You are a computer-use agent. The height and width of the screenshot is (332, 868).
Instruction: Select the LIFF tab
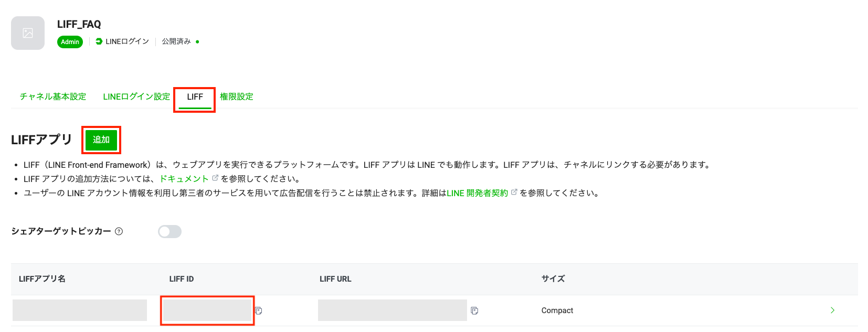pyautogui.click(x=194, y=97)
